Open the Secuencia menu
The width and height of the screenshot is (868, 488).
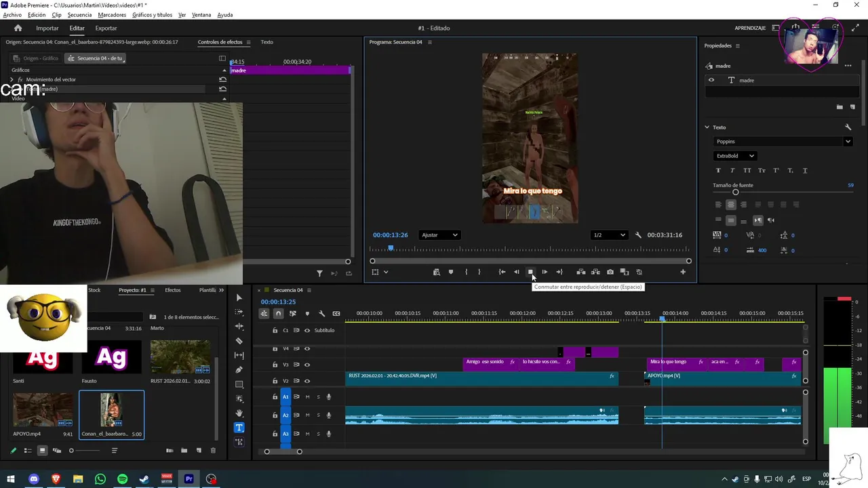pyautogui.click(x=79, y=15)
